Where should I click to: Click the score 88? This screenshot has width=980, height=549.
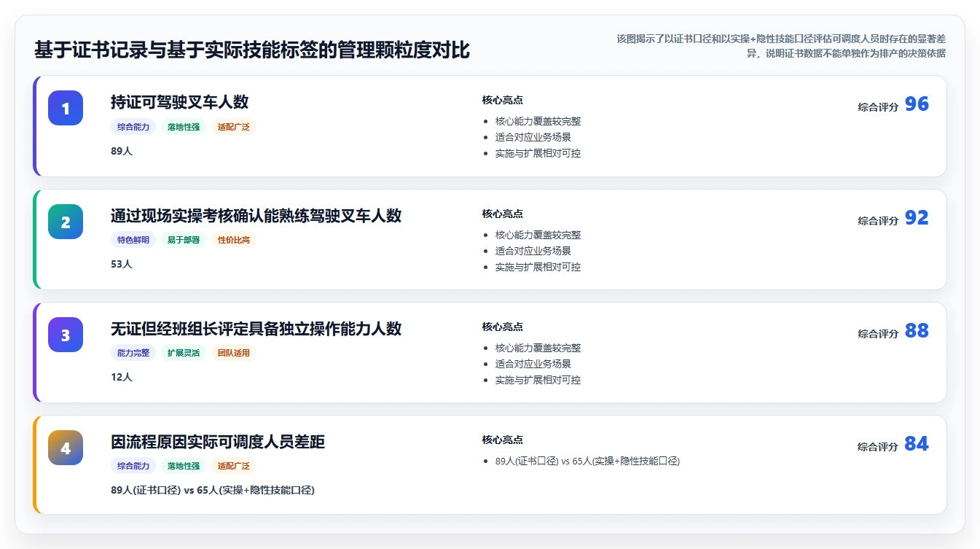[917, 331]
